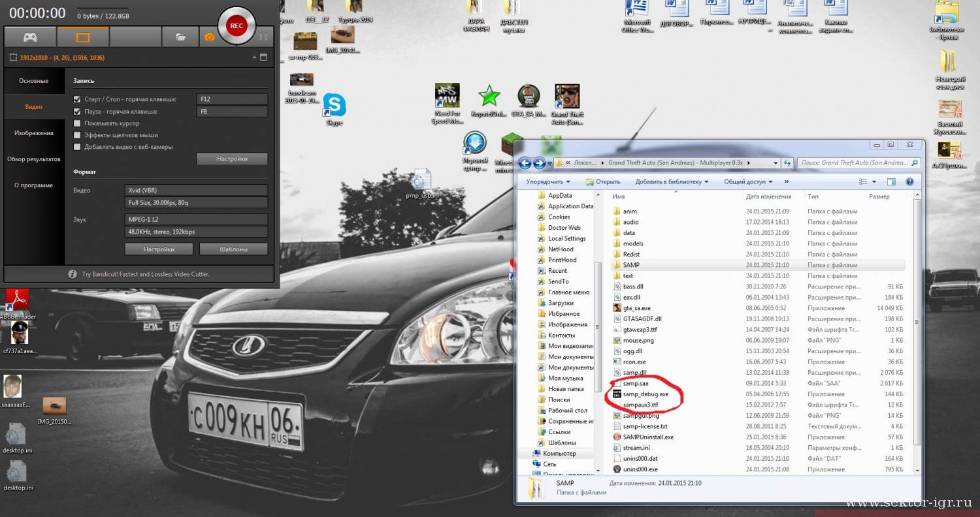Screen dimensions: 980x517
Task: Open the Обзор результатов tab
Action: [x=33, y=159]
